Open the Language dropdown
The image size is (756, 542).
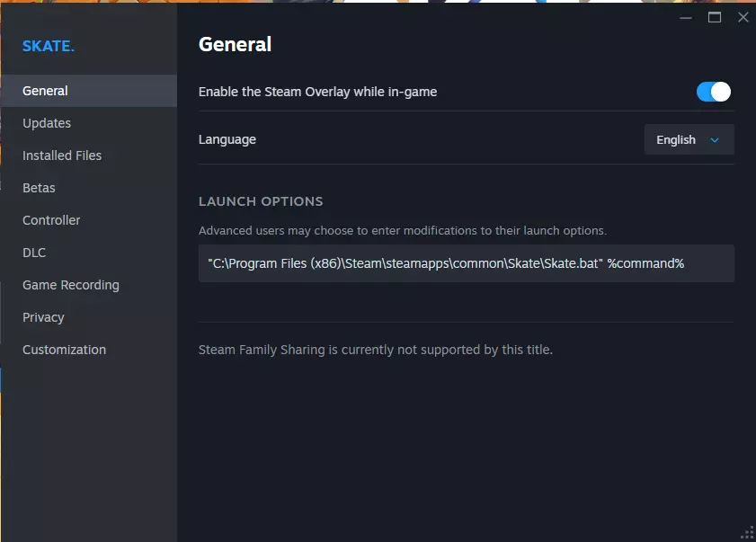pos(689,139)
